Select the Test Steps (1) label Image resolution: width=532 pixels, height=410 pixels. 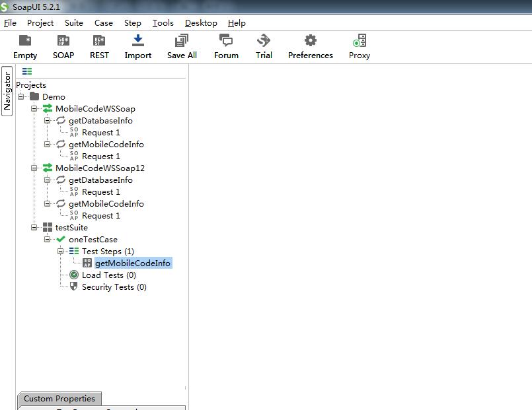[x=108, y=252]
